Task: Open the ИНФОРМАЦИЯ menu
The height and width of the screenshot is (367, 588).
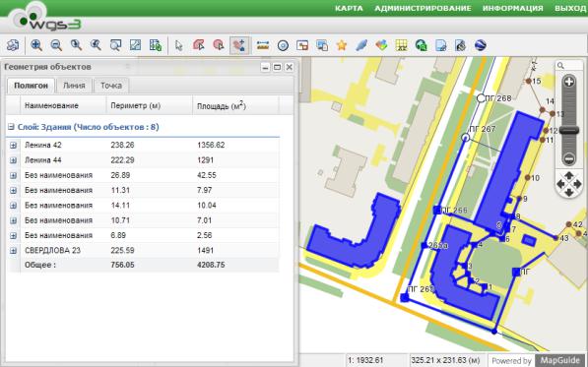Action: click(512, 8)
